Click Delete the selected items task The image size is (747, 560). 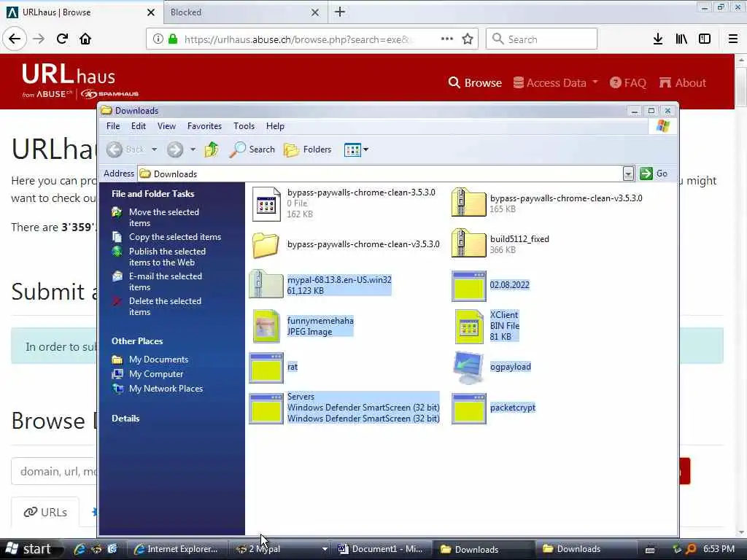pyautogui.click(x=165, y=306)
